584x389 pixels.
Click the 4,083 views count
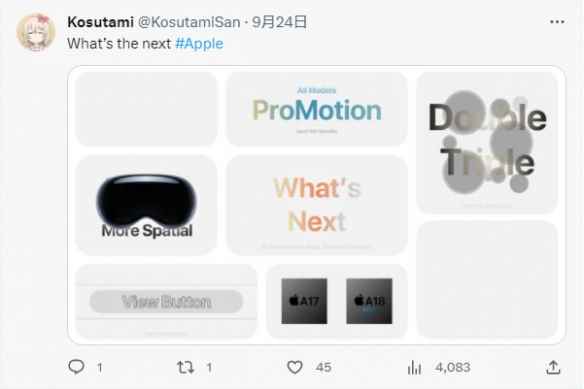point(453,367)
